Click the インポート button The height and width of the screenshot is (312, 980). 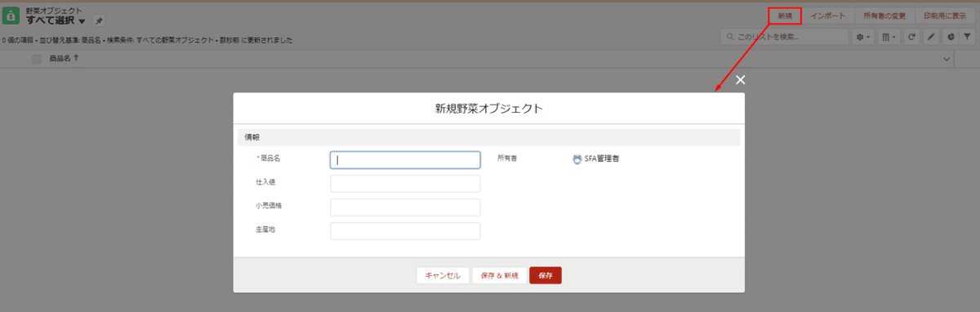(x=827, y=16)
